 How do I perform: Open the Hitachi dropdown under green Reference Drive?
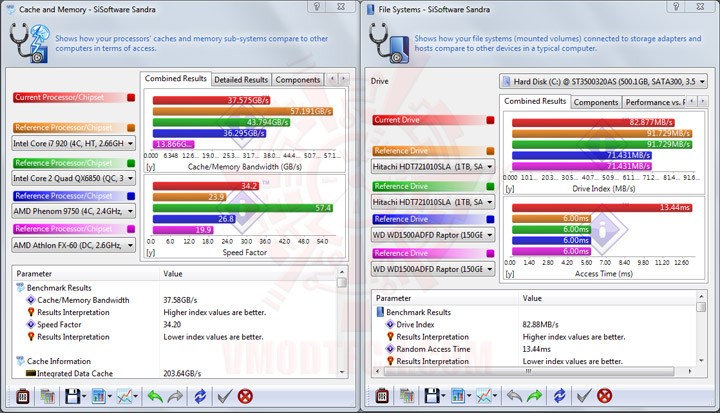pos(433,202)
